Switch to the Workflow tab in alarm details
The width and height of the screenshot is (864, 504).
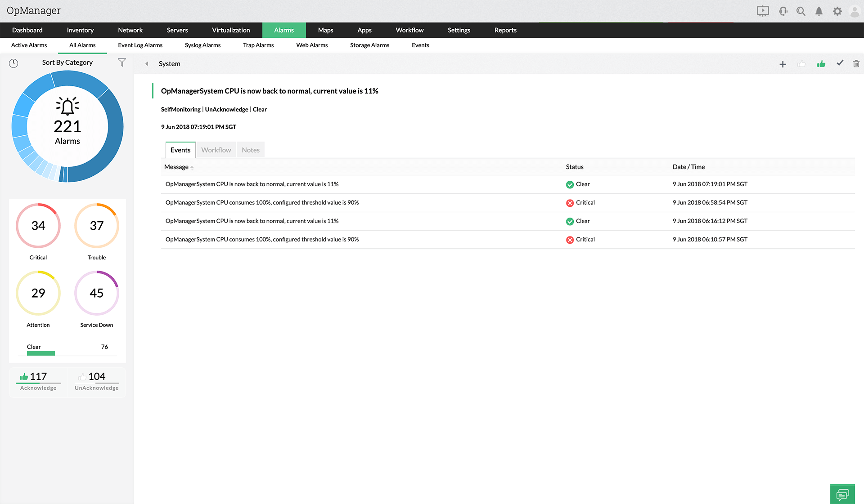(216, 150)
